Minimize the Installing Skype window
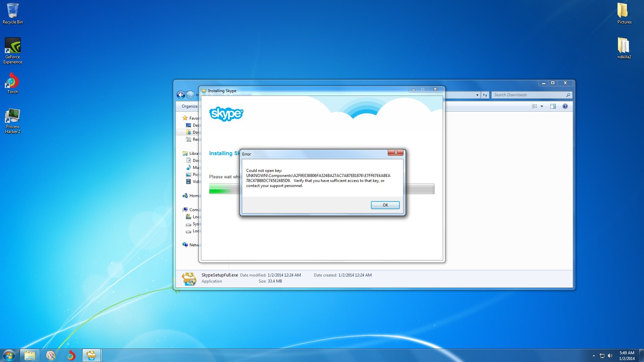Screen dimensions: 644x362 pos(414,89)
